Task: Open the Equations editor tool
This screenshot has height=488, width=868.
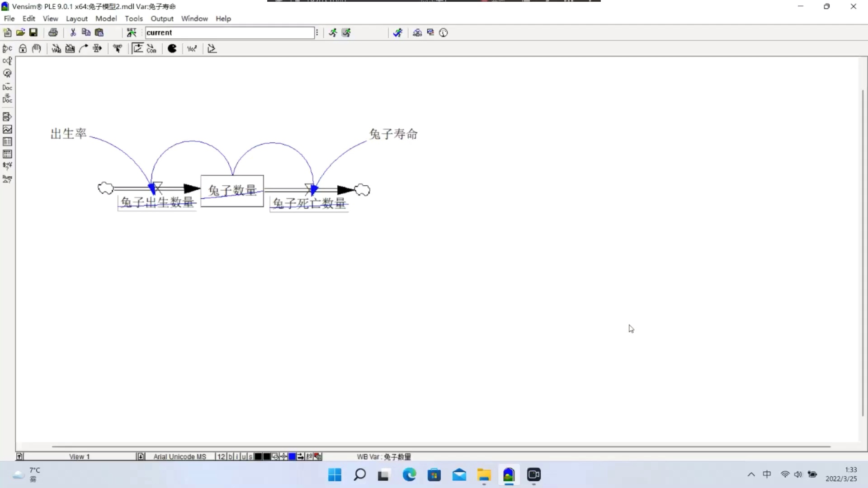Action: [192, 49]
